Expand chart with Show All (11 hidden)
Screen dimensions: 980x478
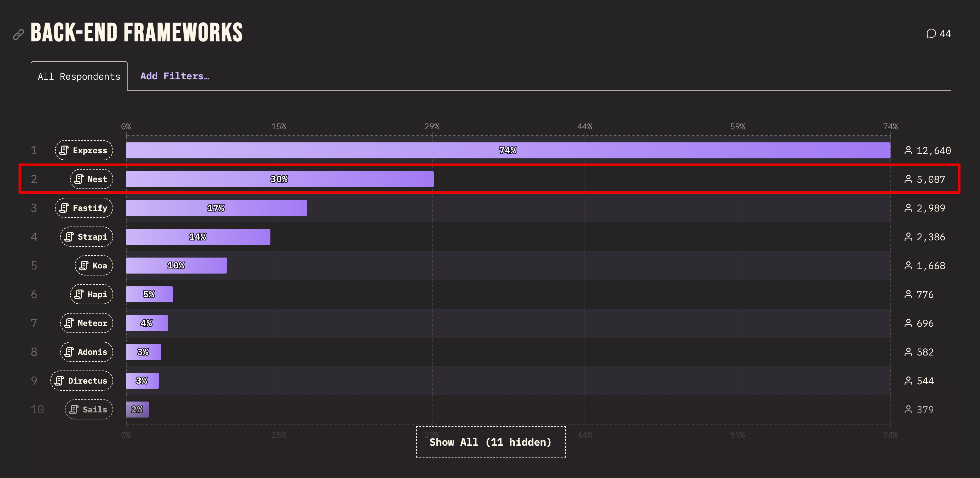(491, 442)
